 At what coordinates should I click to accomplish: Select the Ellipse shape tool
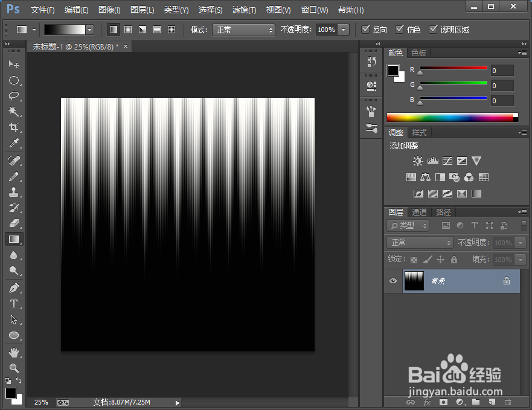tap(14, 335)
